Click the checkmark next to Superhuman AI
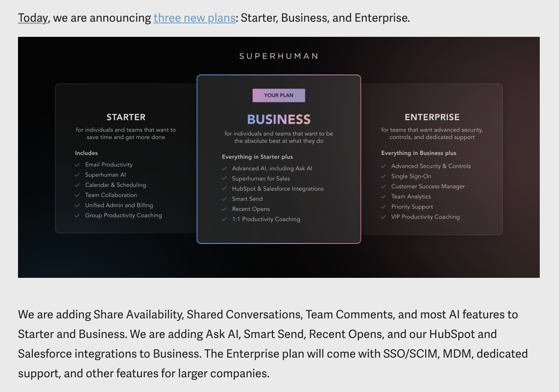The height and width of the screenshot is (392, 559). pyautogui.click(x=77, y=175)
